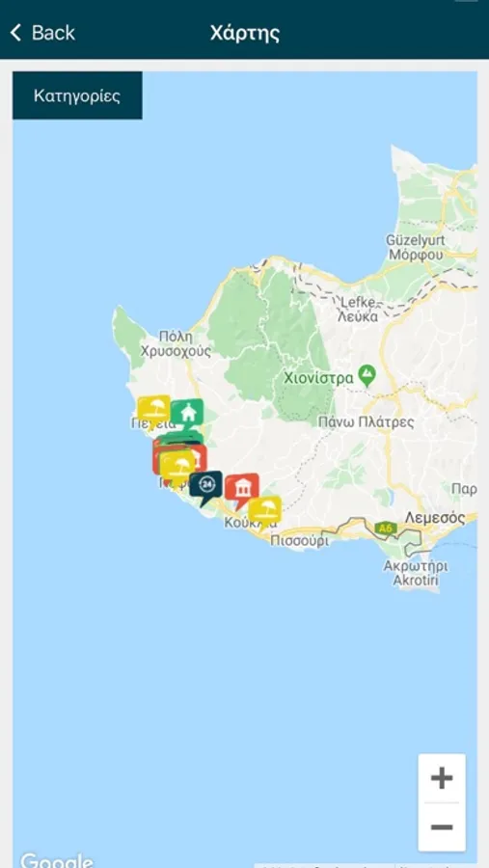Click the Πάνω Πλάτρες place label
489x868 pixels.
coord(367,421)
